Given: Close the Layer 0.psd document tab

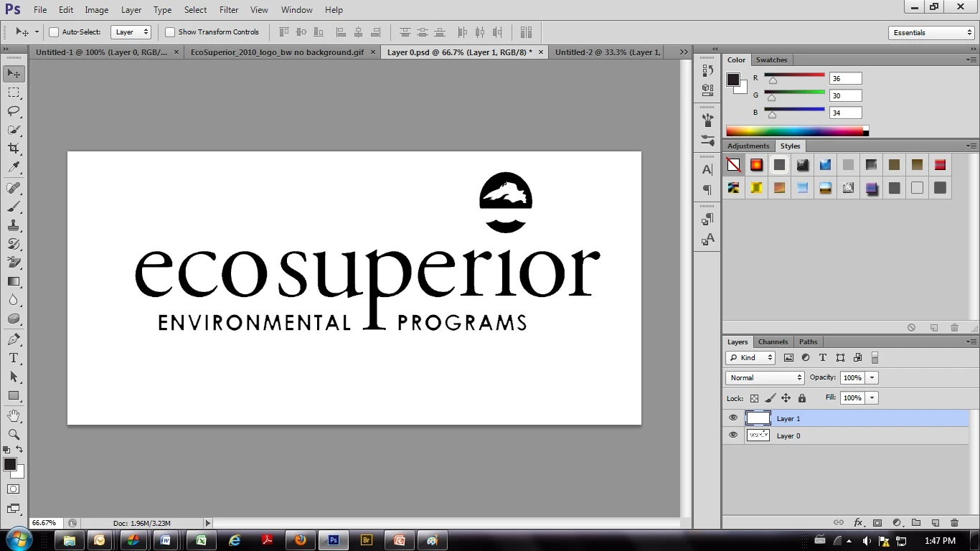Looking at the screenshot, I should (x=541, y=52).
